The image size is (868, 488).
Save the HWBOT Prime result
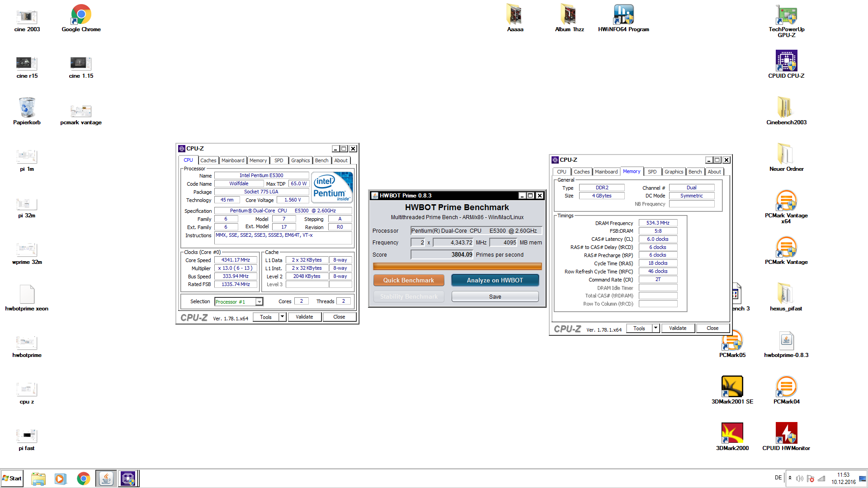[x=495, y=296]
